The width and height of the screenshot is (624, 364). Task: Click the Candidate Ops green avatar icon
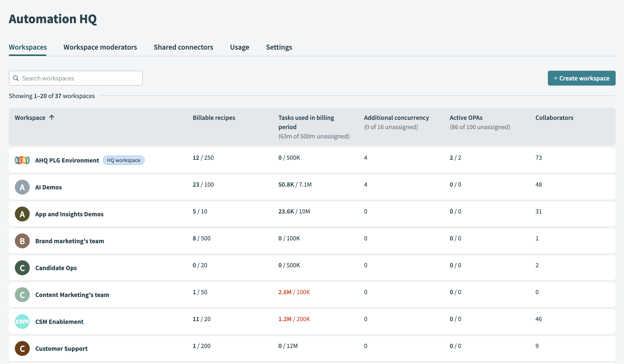click(x=22, y=268)
